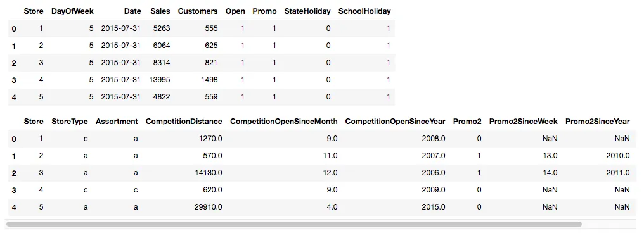The width and height of the screenshot is (644, 233).
Task: Select the sales value 8314
Action: coord(162,62)
